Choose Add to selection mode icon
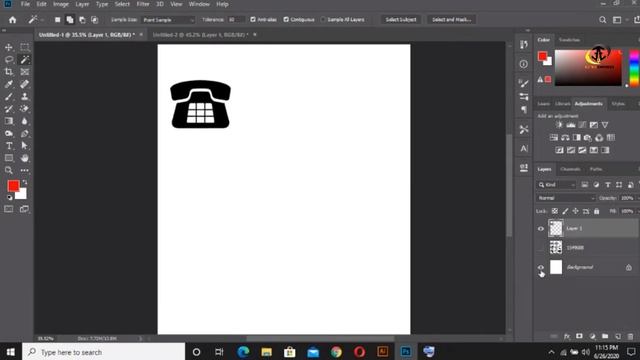The image size is (640, 360). pos(70,20)
